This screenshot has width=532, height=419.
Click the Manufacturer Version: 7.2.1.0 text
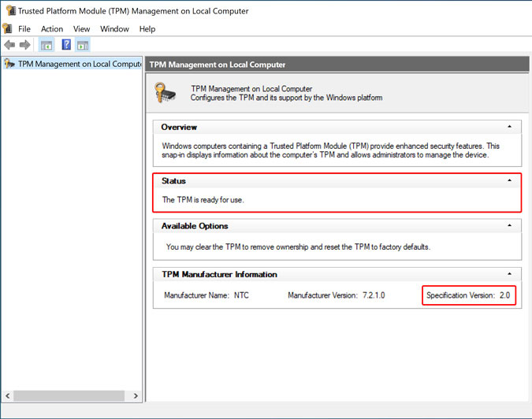(337, 295)
